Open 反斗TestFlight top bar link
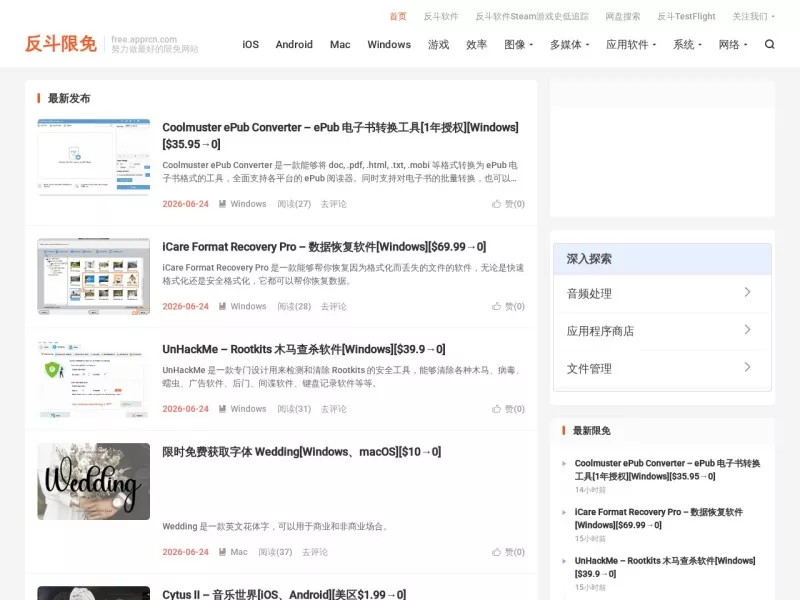The height and width of the screenshot is (600, 800). 686,16
